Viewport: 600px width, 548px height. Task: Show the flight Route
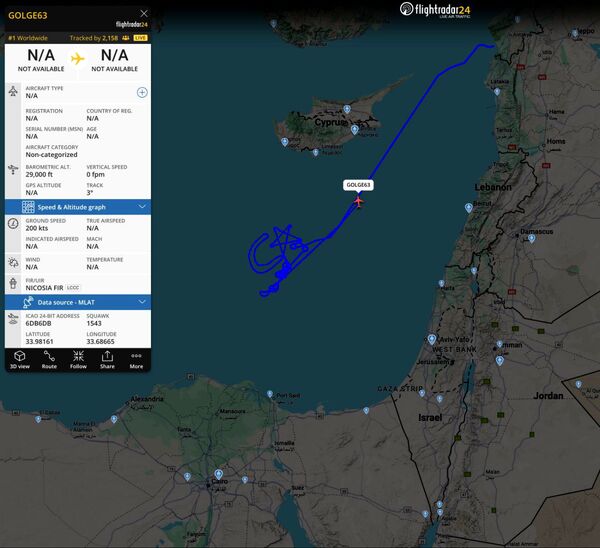tap(49, 360)
